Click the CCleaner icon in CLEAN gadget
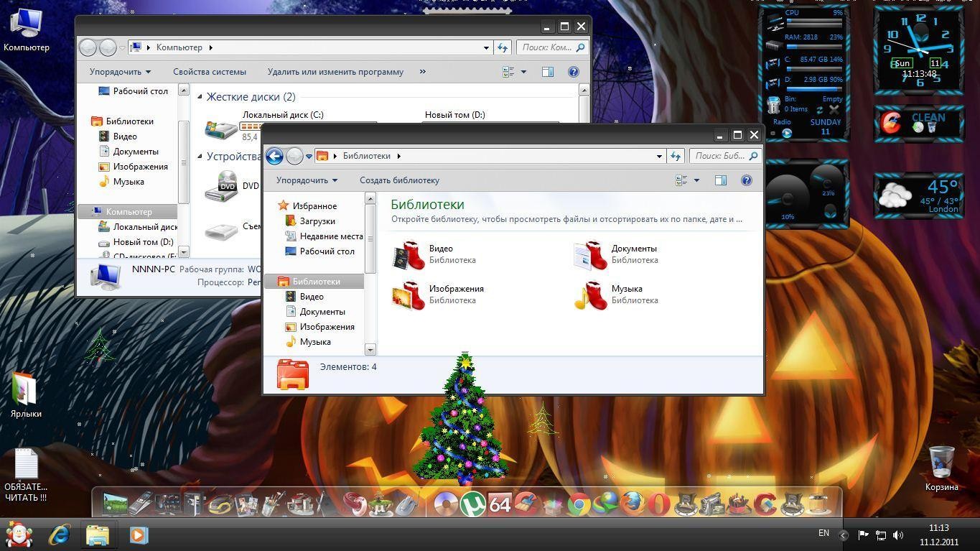 [891, 123]
